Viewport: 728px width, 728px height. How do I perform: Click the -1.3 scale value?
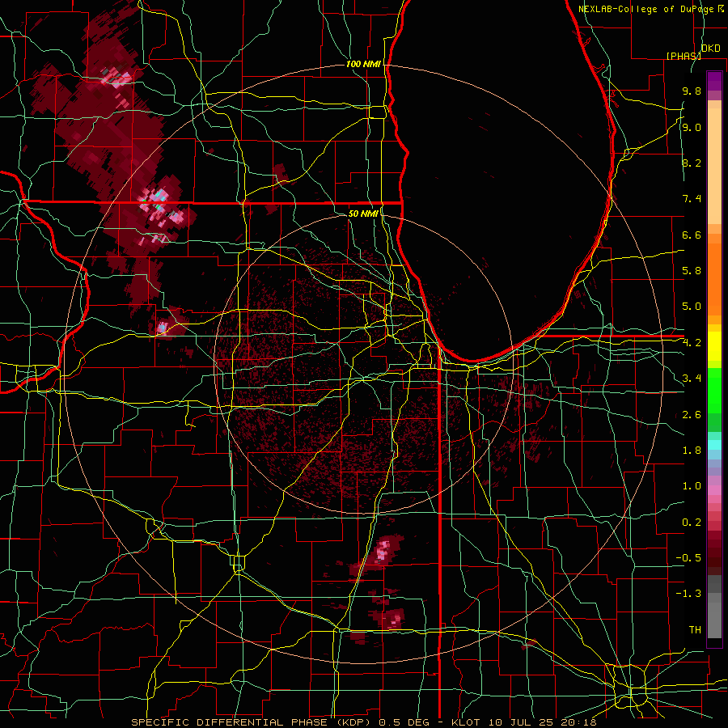[x=688, y=594]
